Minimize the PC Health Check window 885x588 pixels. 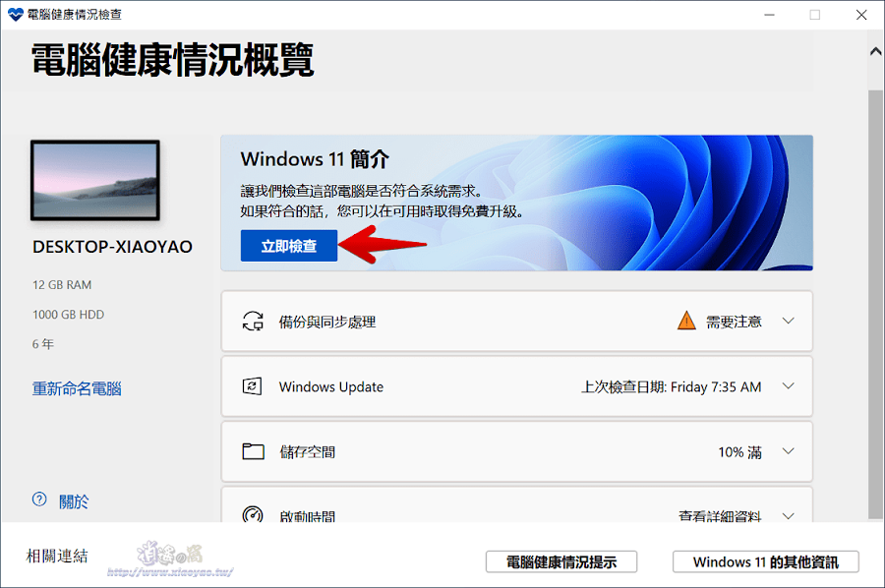[769, 15]
